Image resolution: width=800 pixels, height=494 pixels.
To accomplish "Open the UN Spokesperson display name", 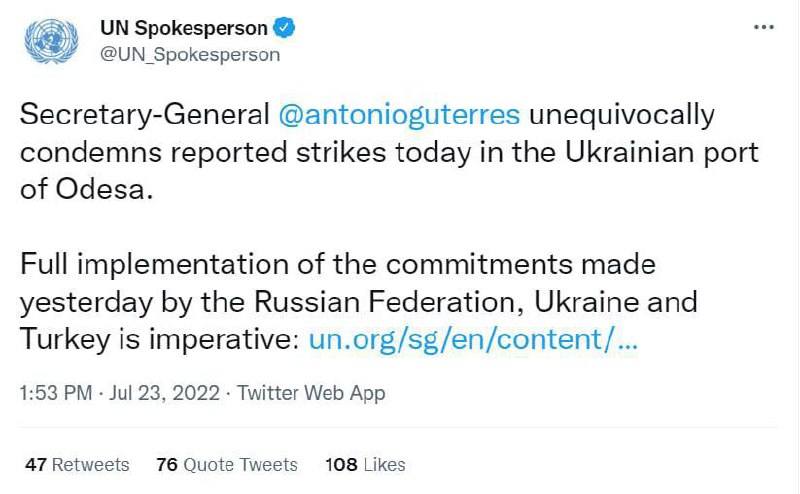I will (184, 29).
